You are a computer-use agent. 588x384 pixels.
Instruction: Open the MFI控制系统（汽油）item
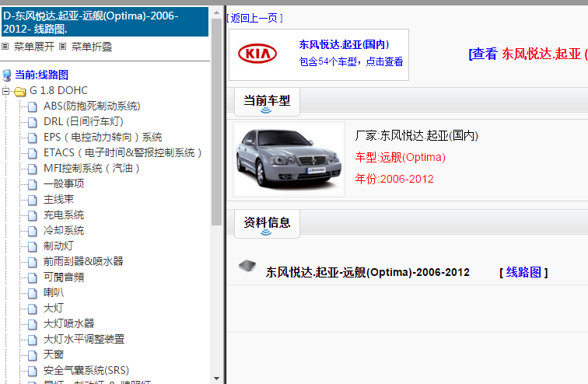[x=92, y=168]
